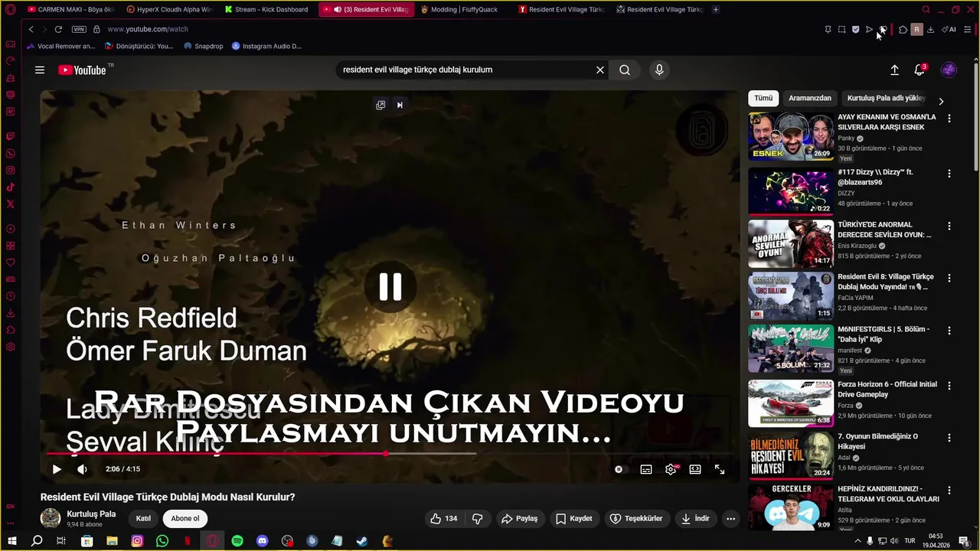
Task: Open Snapdrop bookmark
Action: (203, 46)
